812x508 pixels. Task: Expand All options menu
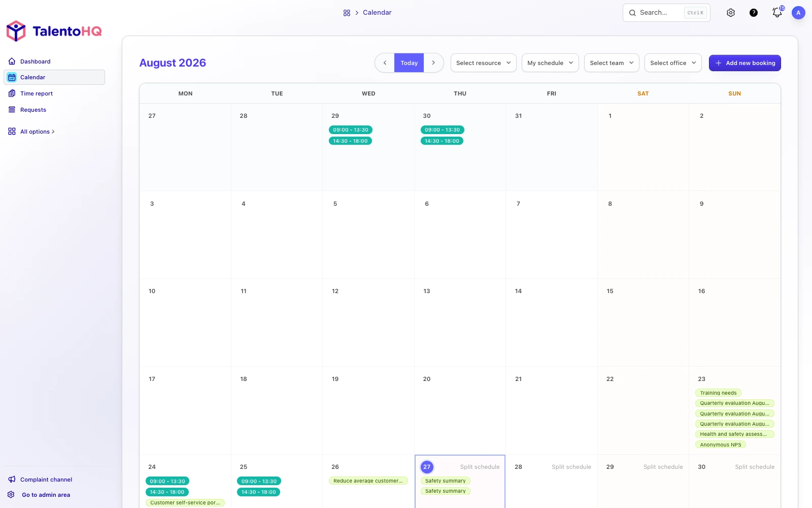pyautogui.click(x=37, y=132)
